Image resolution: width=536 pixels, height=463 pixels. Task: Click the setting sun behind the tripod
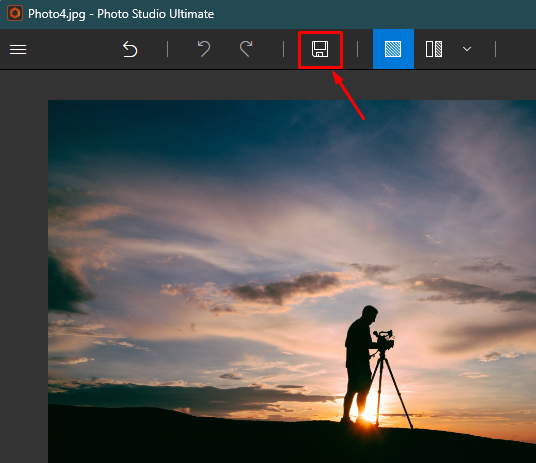pos(369,410)
